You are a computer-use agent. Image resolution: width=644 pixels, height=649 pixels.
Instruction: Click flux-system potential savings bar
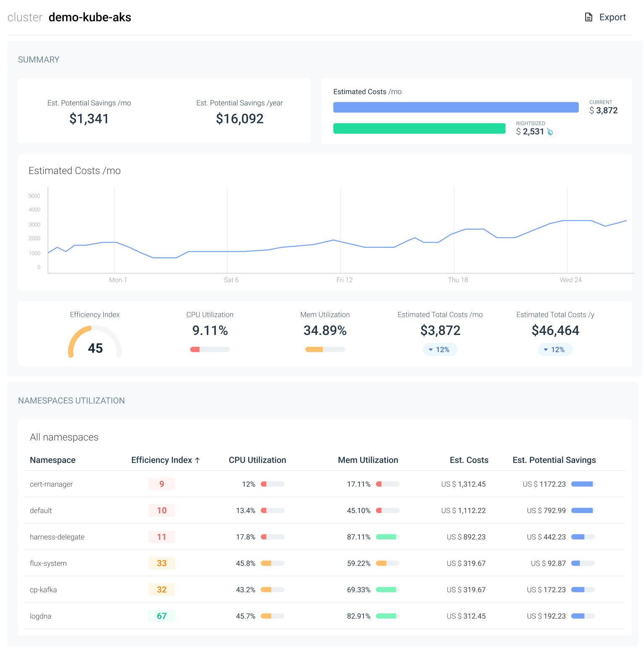coord(583,563)
